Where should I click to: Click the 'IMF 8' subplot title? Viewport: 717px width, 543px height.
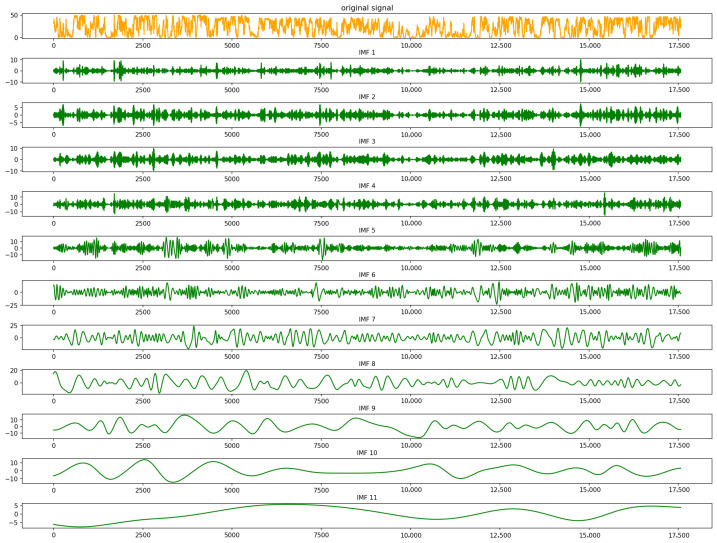[367, 364]
